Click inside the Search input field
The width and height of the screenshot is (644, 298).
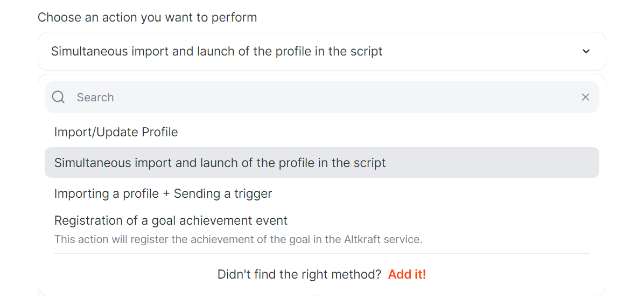[x=321, y=97]
